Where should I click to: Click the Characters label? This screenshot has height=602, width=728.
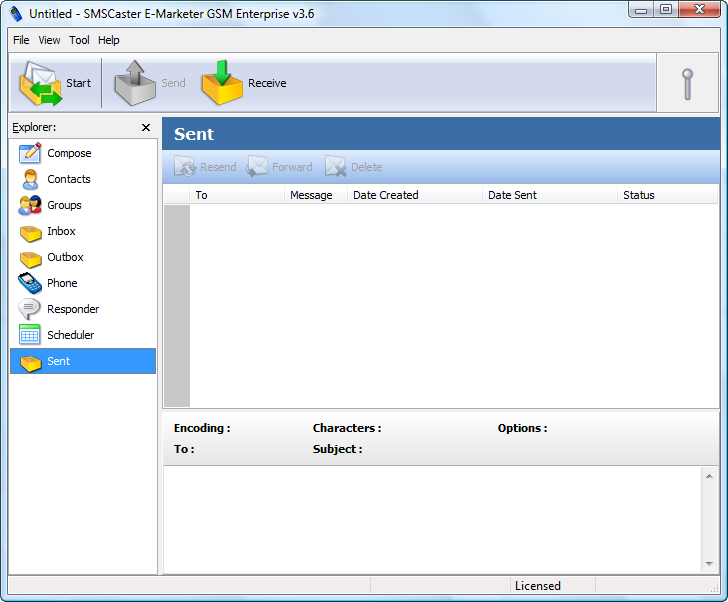[347, 428]
